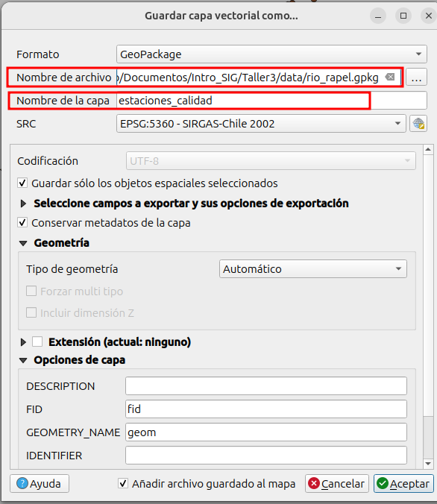The image size is (437, 504).
Task: Click the Ayuda help button
Action: pos(40,483)
